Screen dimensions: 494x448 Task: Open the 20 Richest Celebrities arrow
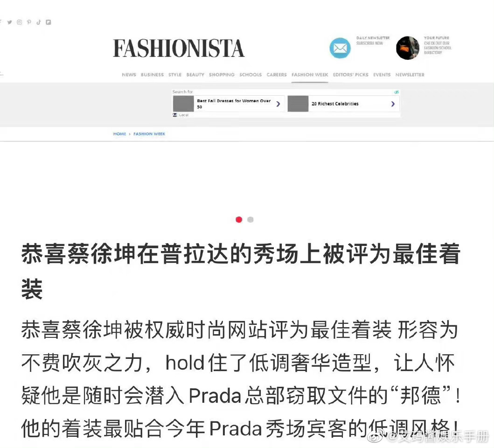click(x=393, y=104)
